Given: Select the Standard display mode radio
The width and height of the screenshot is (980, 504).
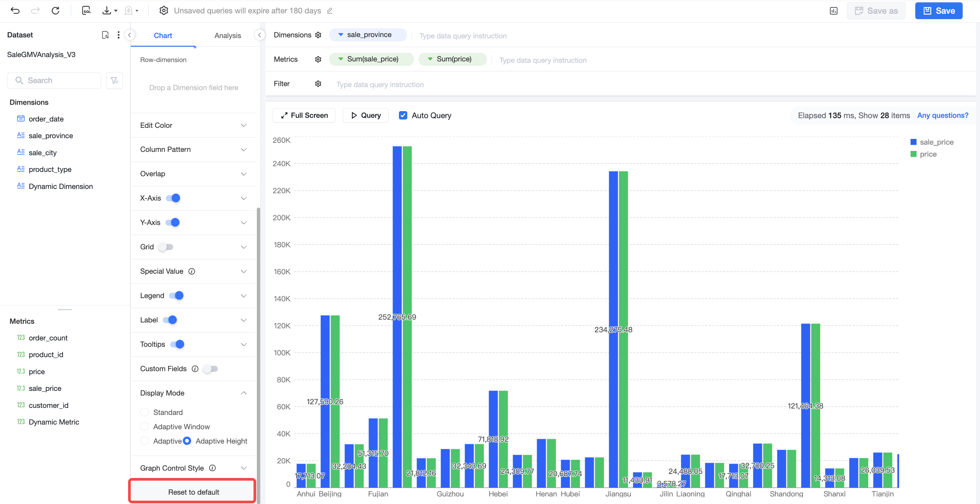Looking at the screenshot, I should click(144, 412).
